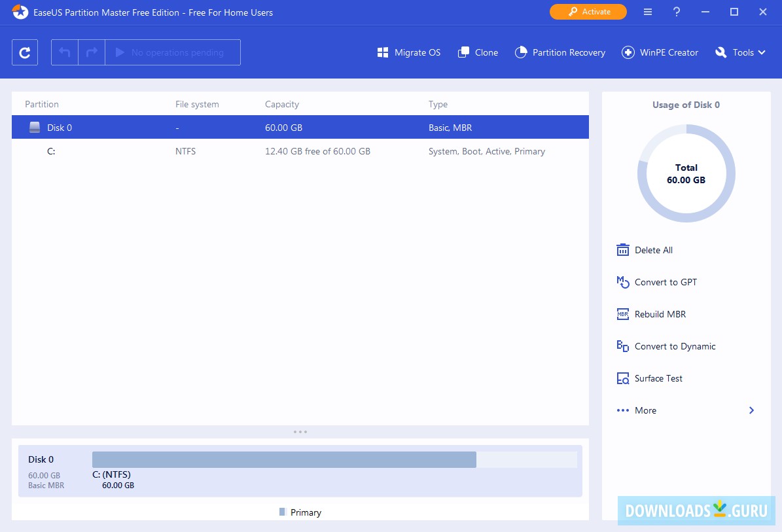Screen dimensions: 782x532
Task: Click the Delete All icon
Action: (x=622, y=249)
